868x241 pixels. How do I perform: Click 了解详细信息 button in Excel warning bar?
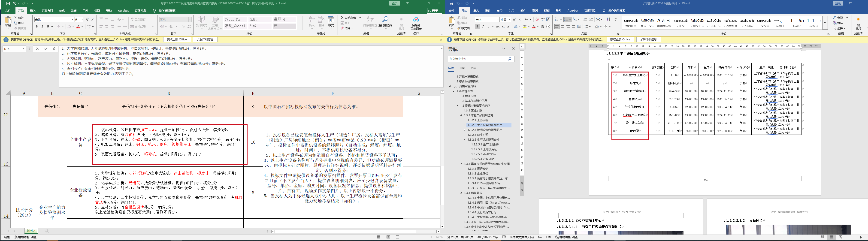205,39
